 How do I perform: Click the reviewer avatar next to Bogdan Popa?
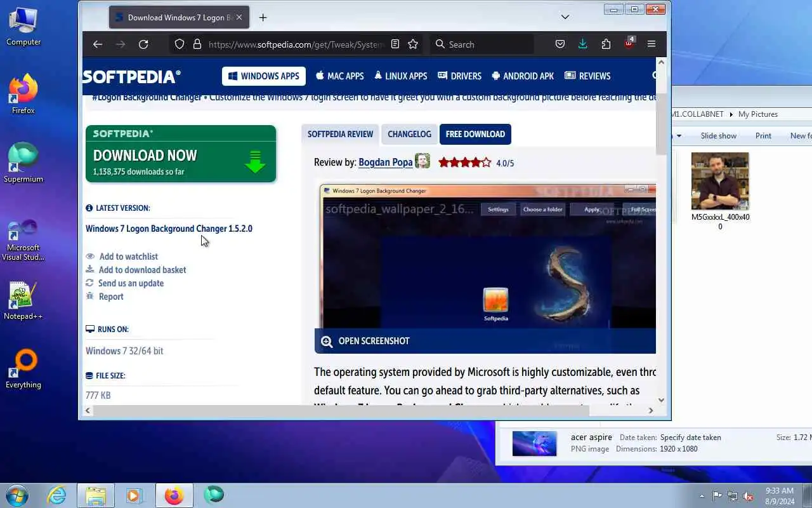pos(422,161)
